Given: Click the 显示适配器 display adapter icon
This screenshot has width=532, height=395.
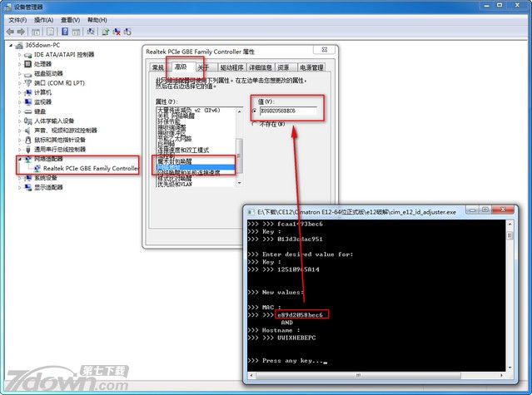Looking at the screenshot, I should tap(27, 187).
